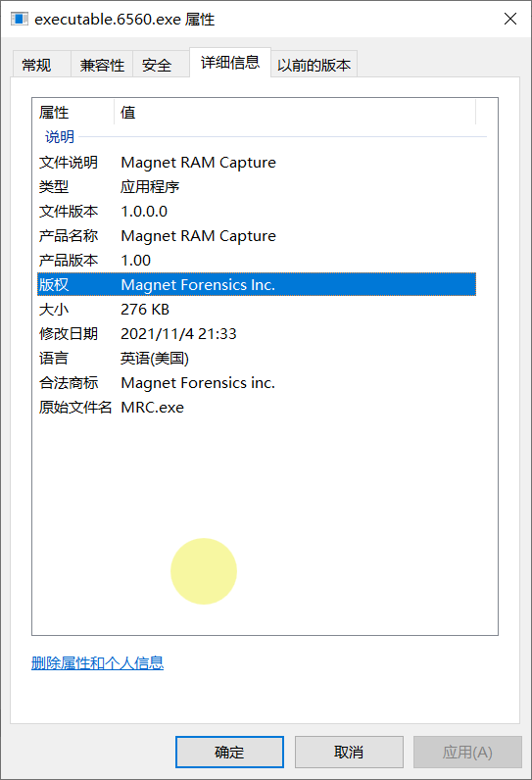This screenshot has width=532, height=780.
Task: Select the 大小 276 KB row
Action: (x=257, y=309)
